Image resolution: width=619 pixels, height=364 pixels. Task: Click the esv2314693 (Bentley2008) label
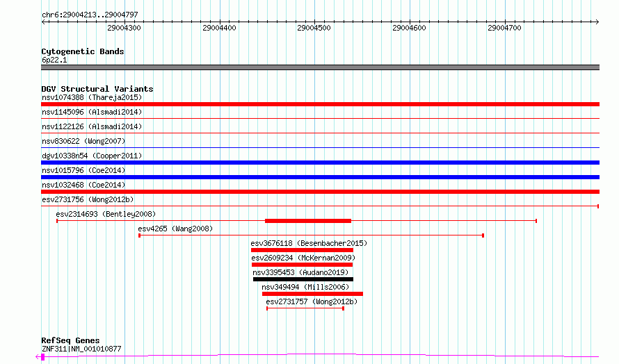(x=106, y=214)
